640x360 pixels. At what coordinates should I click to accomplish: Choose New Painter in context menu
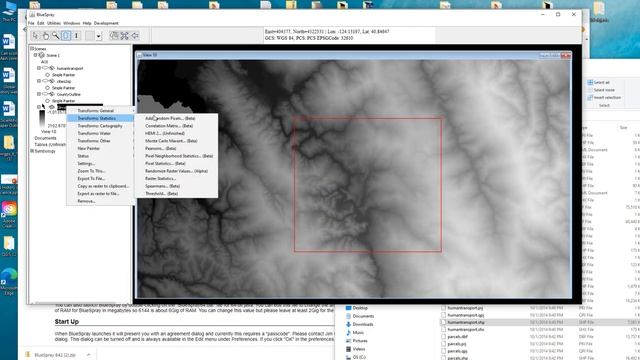[100, 149]
